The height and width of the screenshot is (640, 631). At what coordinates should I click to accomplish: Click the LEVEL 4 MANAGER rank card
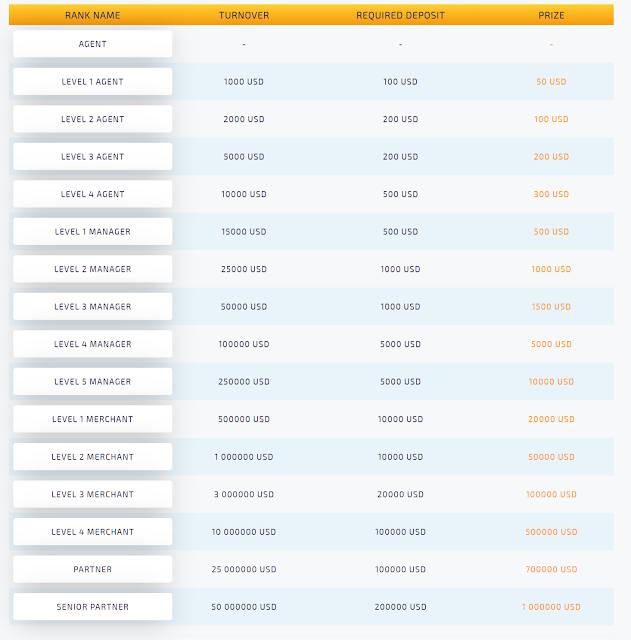click(93, 344)
